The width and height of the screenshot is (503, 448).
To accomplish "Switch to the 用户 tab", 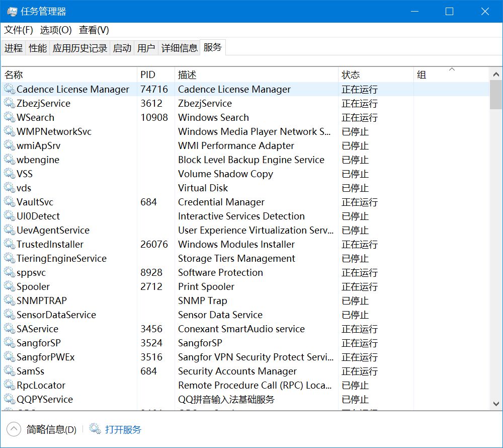I will [146, 48].
